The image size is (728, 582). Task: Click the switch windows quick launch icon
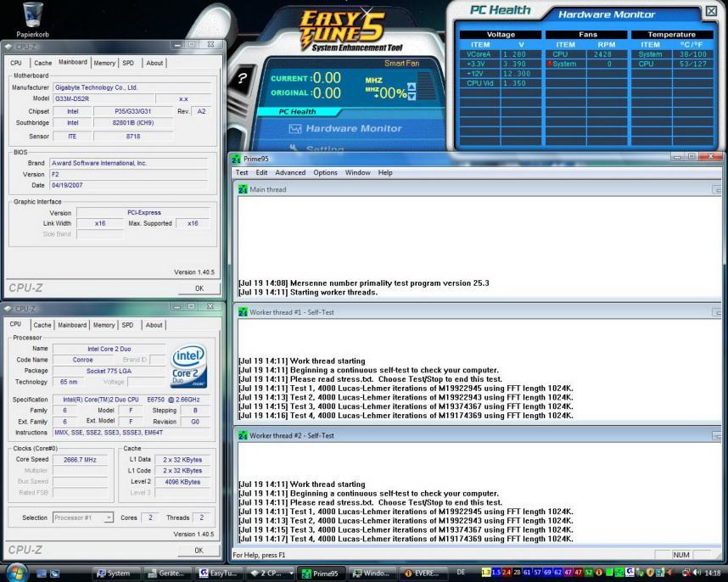[54, 574]
